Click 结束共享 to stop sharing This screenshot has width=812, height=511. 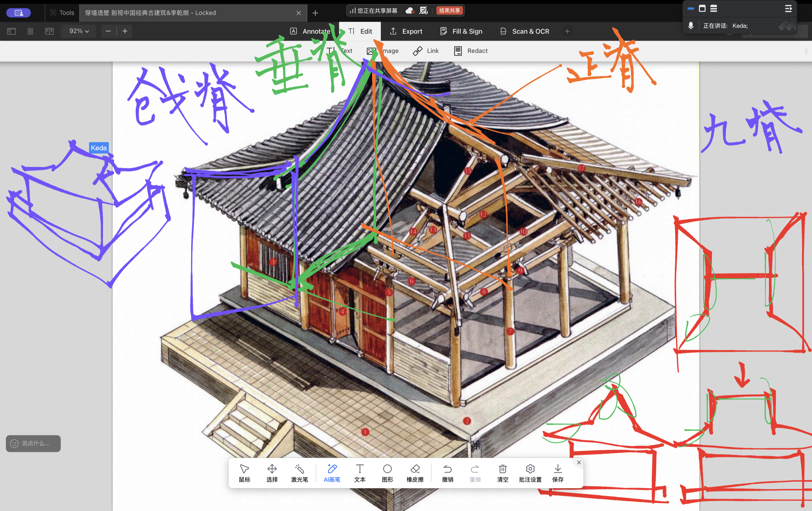click(449, 11)
